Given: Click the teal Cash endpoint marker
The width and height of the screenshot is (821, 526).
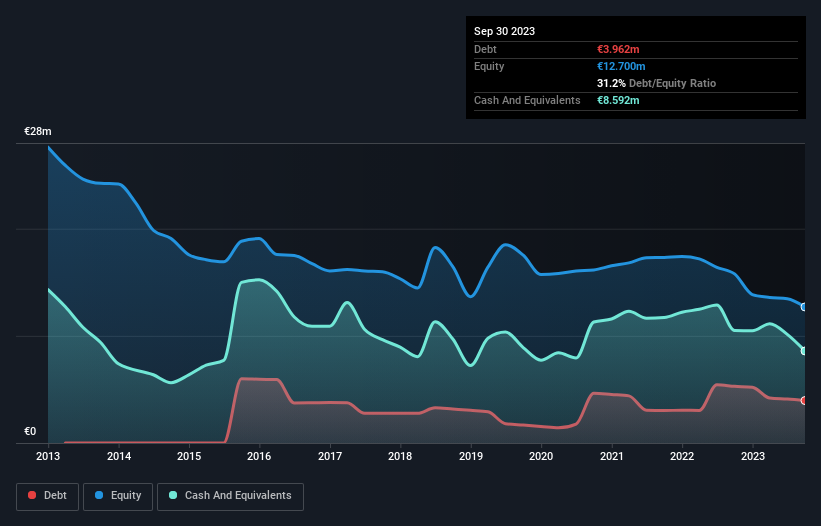Looking at the screenshot, I should tap(804, 351).
